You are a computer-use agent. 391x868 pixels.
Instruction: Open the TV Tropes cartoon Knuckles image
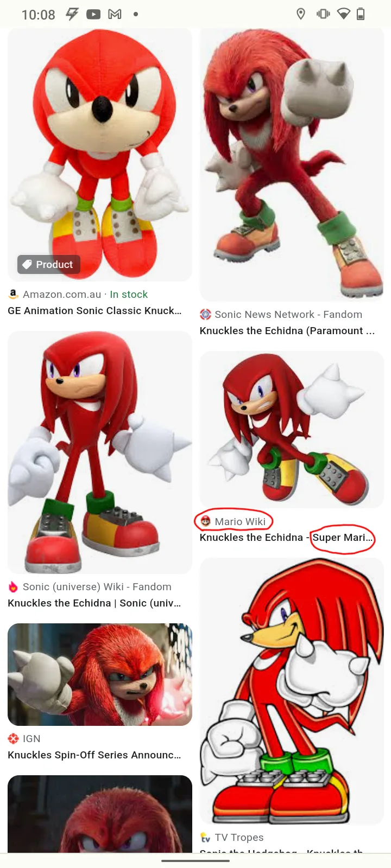[292, 691]
